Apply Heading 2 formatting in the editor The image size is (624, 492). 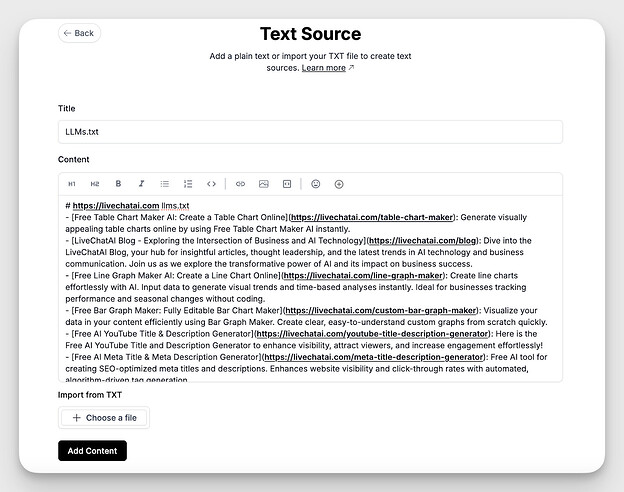(x=95, y=184)
